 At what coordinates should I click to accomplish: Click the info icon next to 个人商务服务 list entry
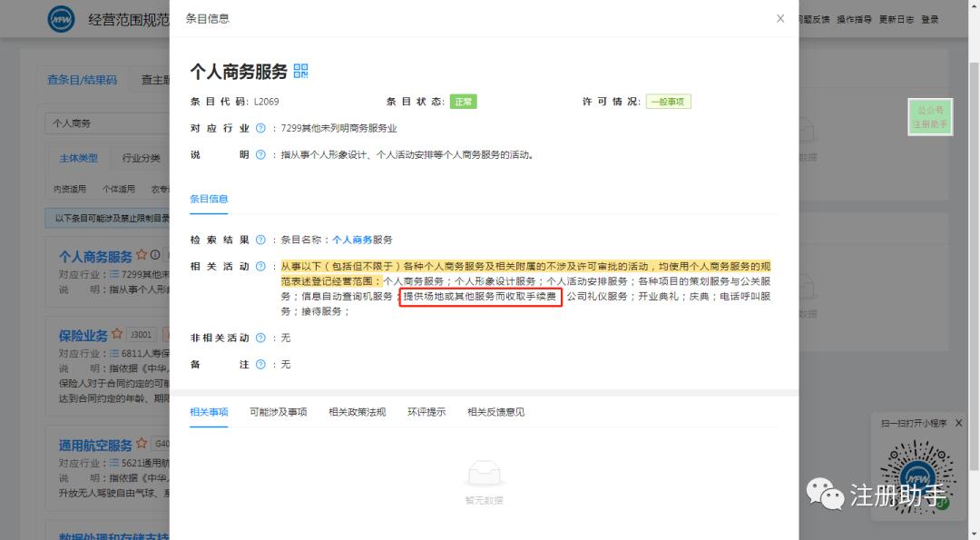coord(155,255)
